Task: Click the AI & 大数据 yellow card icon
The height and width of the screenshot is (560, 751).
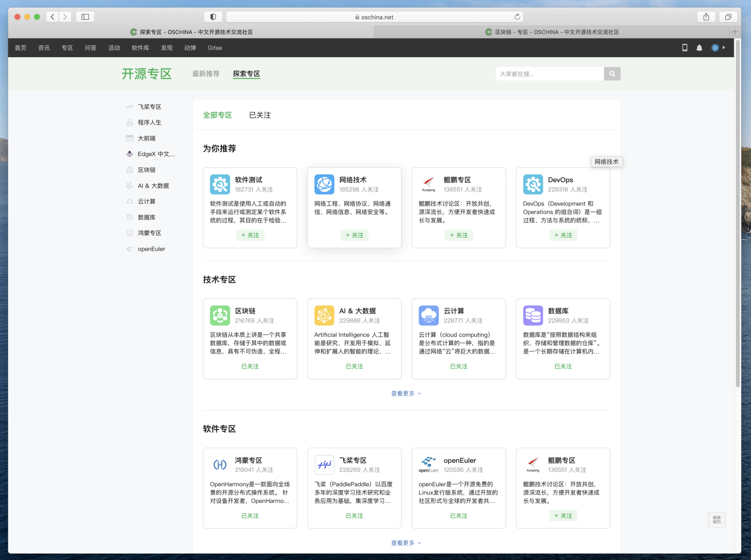Action: pos(324,315)
